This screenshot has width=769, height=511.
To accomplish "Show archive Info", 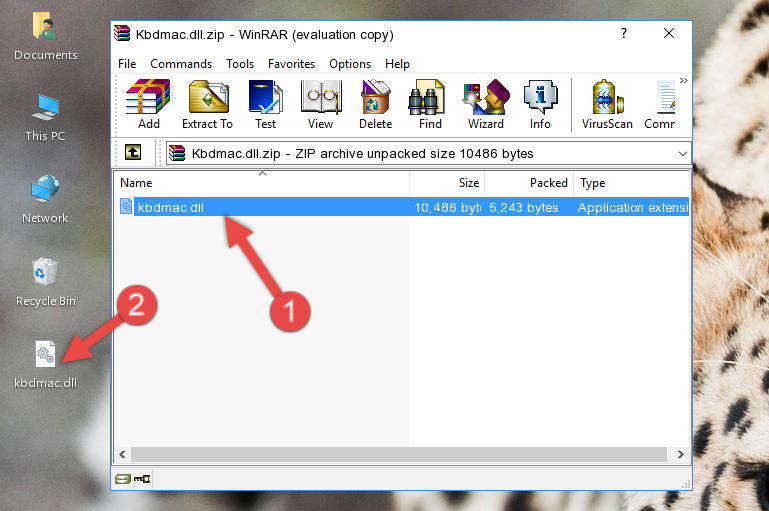I will [540, 104].
